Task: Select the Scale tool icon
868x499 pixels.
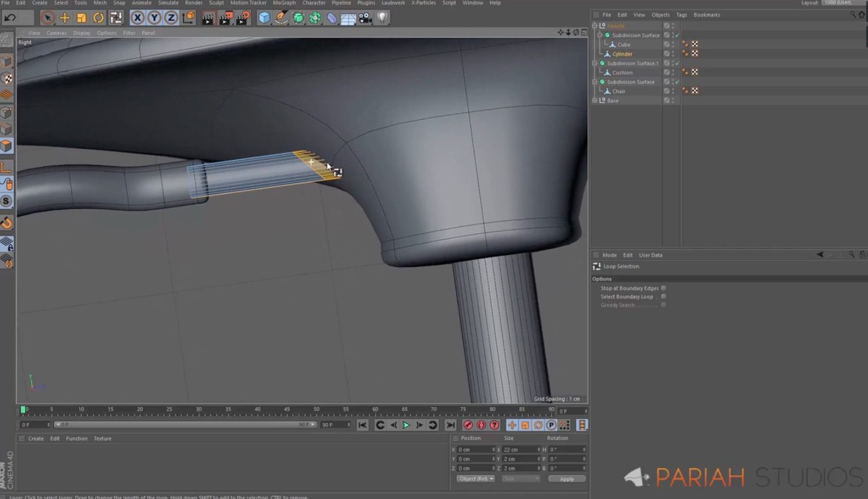Action: tap(82, 17)
